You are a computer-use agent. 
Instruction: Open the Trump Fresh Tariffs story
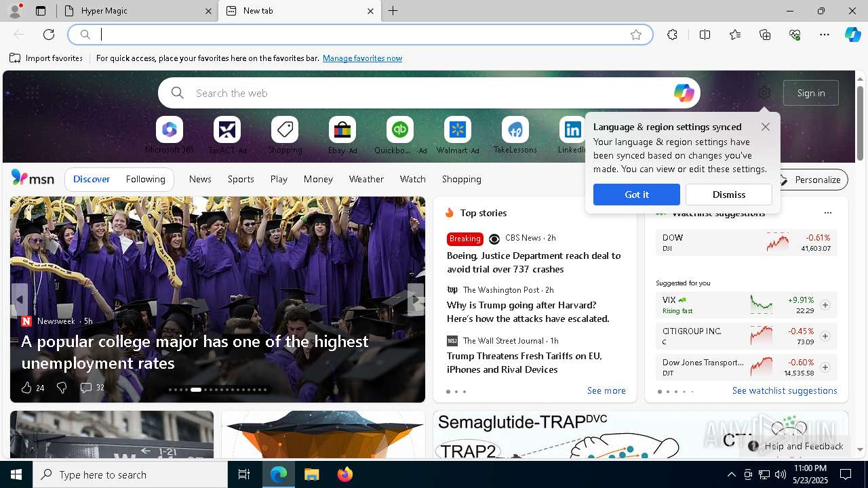point(524,363)
